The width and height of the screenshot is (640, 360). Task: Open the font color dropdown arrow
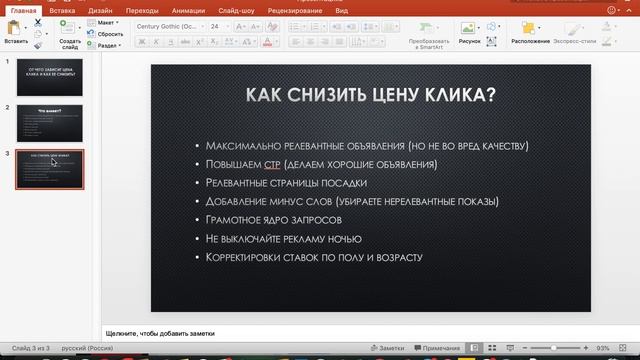276,42
